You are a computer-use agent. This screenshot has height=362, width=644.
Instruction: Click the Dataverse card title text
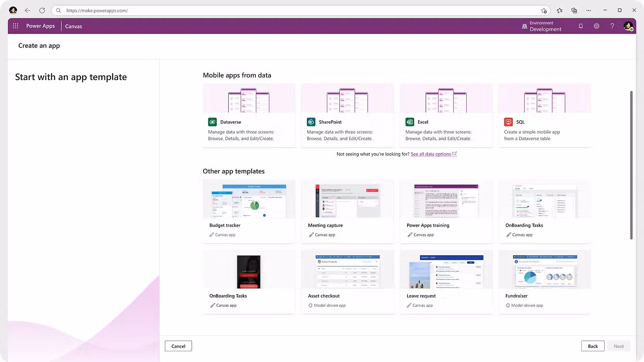click(x=231, y=122)
